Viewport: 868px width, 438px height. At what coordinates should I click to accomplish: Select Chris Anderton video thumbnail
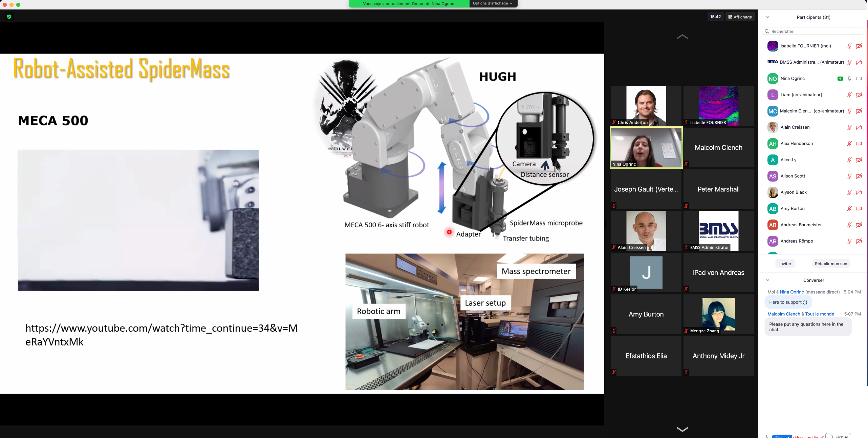pos(646,106)
